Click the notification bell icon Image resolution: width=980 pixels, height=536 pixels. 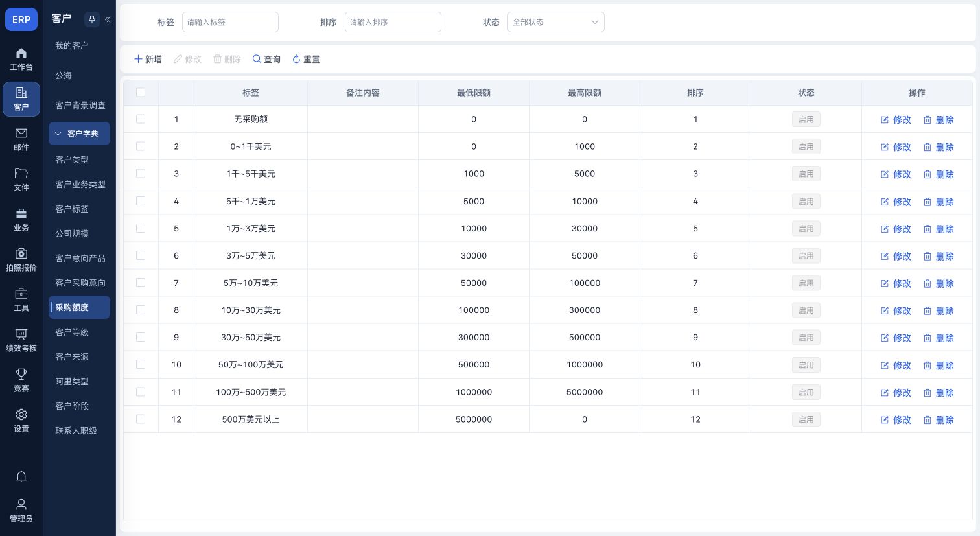21,476
